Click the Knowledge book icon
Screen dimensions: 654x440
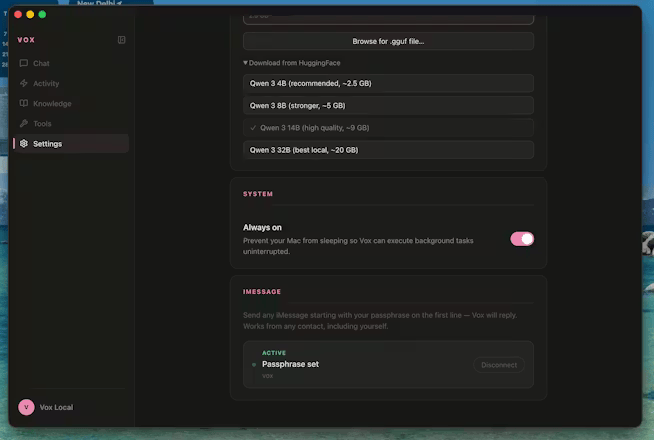coord(24,103)
